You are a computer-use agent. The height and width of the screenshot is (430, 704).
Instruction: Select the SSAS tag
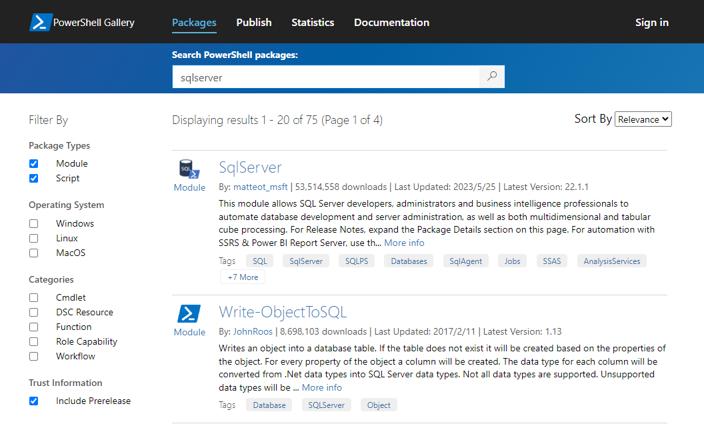[x=552, y=261]
